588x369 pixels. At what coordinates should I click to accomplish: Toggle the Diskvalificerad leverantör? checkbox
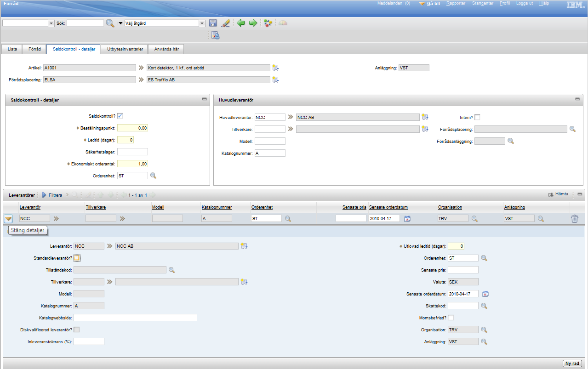point(77,329)
